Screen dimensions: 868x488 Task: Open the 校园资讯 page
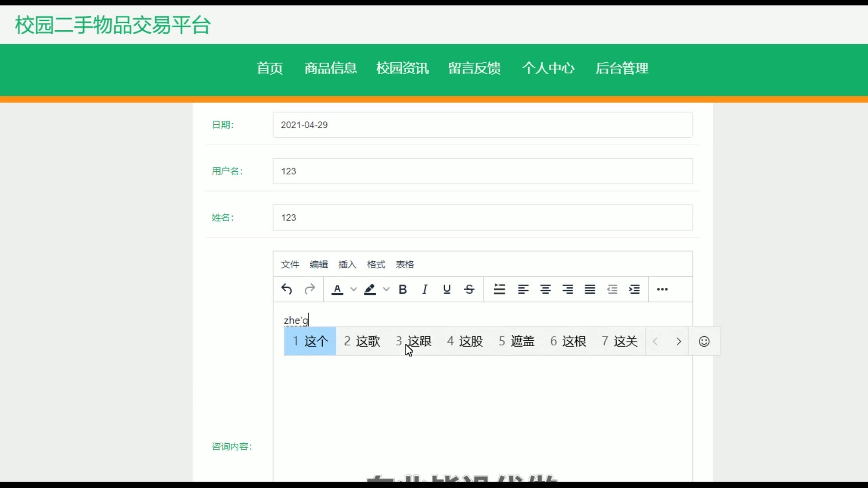tap(403, 68)
